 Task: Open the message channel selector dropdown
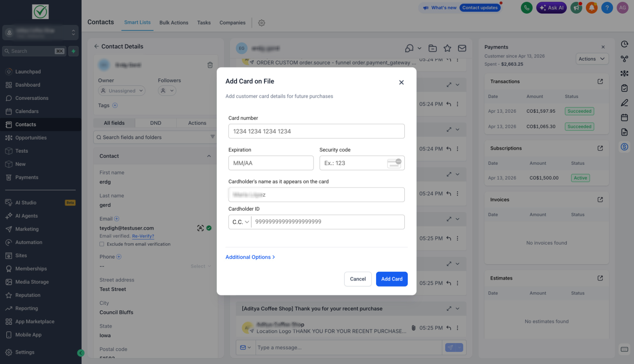pos(246,347)
